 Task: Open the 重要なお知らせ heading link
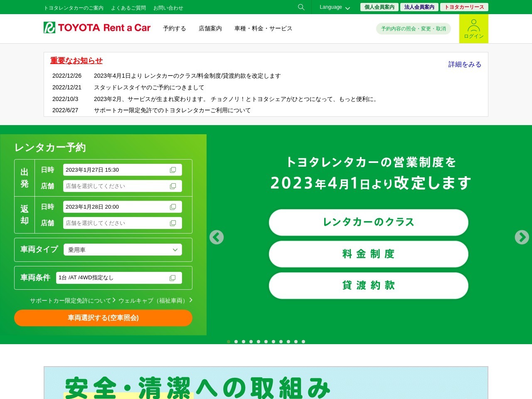[76, 61]
